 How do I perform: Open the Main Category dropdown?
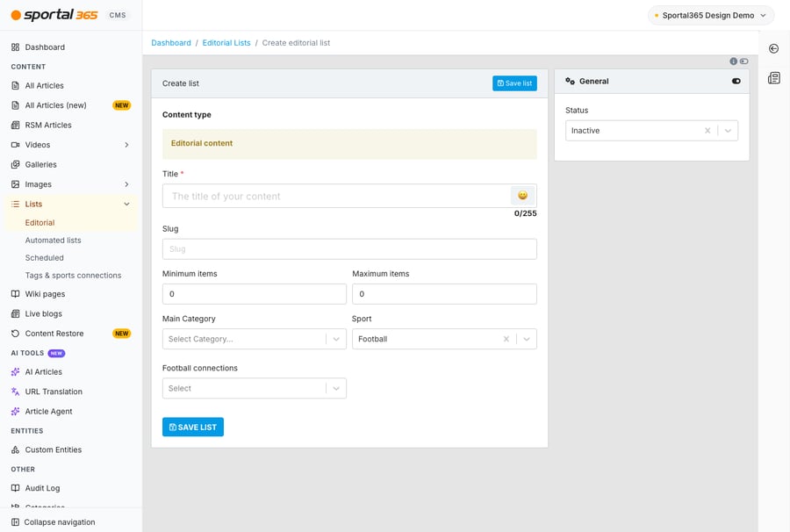255,339
